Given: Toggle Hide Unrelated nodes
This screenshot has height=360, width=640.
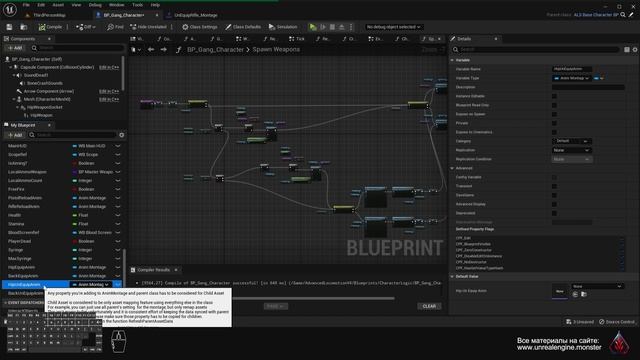Looking at the screenshot, I should coord(148,27).
